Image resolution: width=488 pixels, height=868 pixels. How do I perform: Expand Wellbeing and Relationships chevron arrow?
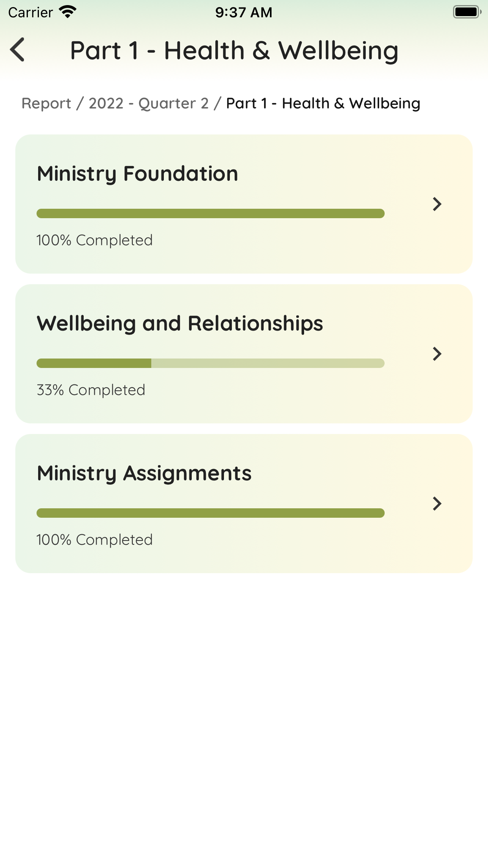437,354
